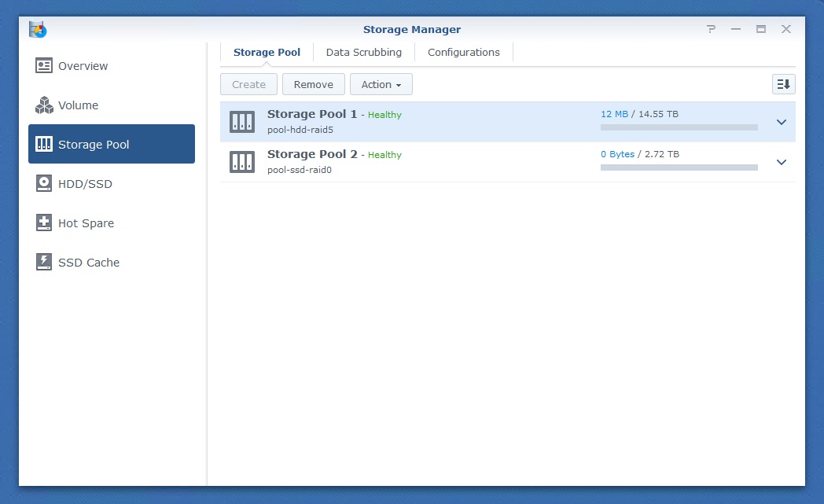Expand Storage Pool 1 details chevron
The height and width of the screenshot is (504, 824).
(781, 122)
